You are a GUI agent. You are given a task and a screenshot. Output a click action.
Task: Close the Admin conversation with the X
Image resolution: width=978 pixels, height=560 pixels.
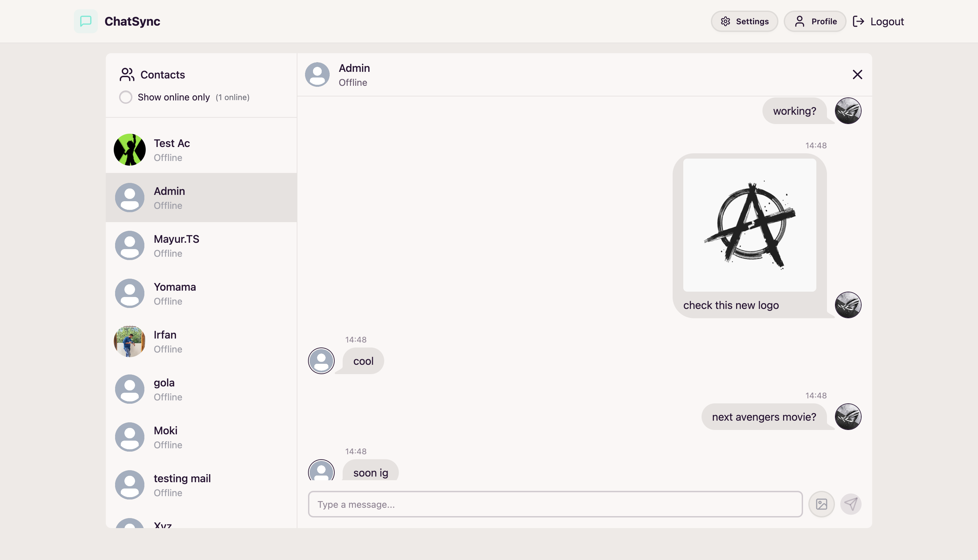coord(858,74)
